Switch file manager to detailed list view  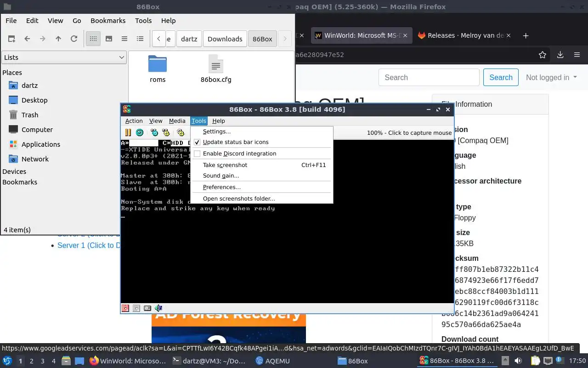tap(140, 39)
